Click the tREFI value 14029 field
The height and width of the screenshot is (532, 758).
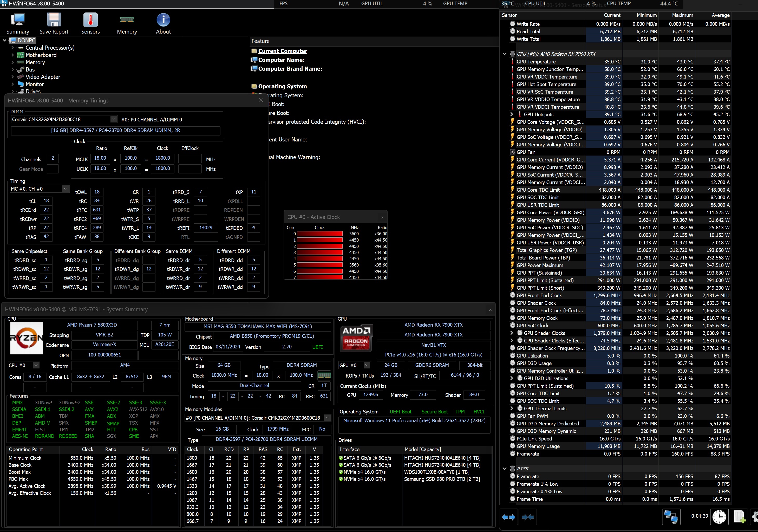206,228
